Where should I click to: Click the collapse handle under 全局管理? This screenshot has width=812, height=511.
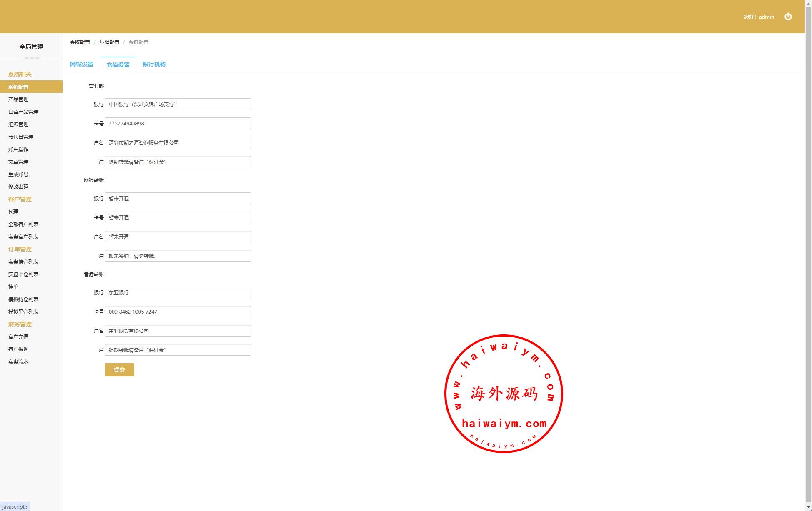[32, 58]
